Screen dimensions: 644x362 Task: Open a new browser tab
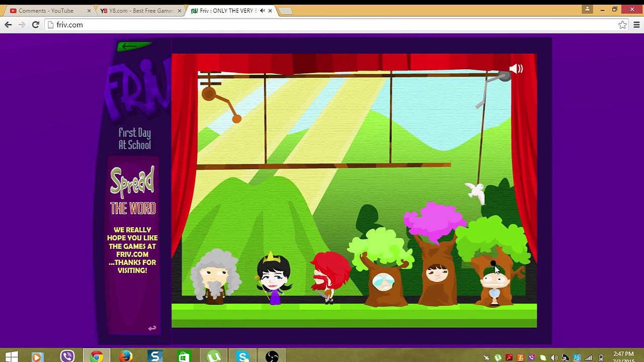click(285, 11)
